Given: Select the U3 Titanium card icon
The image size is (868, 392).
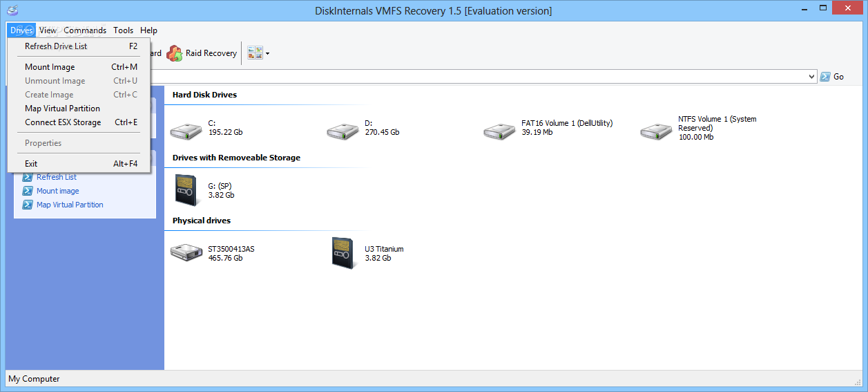Looking at the screenshot, I should (x=343, y=253).
